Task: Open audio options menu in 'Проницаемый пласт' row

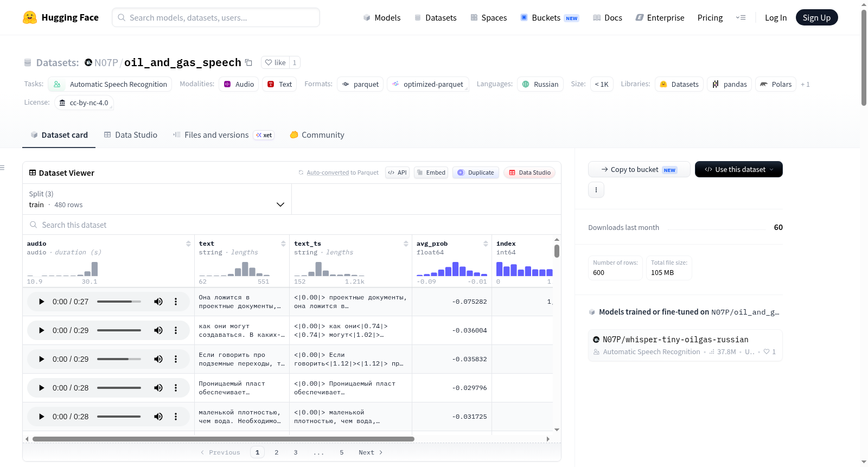Action: pyautogui.click(x=176, y=388)
